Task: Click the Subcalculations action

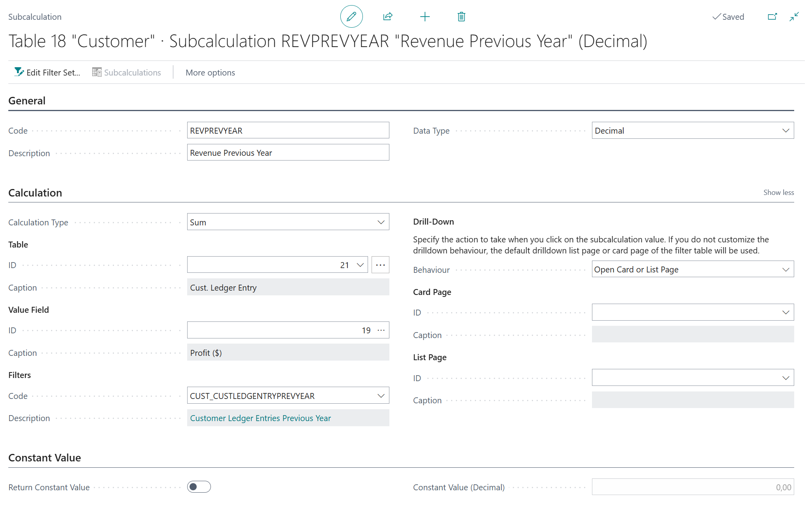Action: [x=127, y=72]
